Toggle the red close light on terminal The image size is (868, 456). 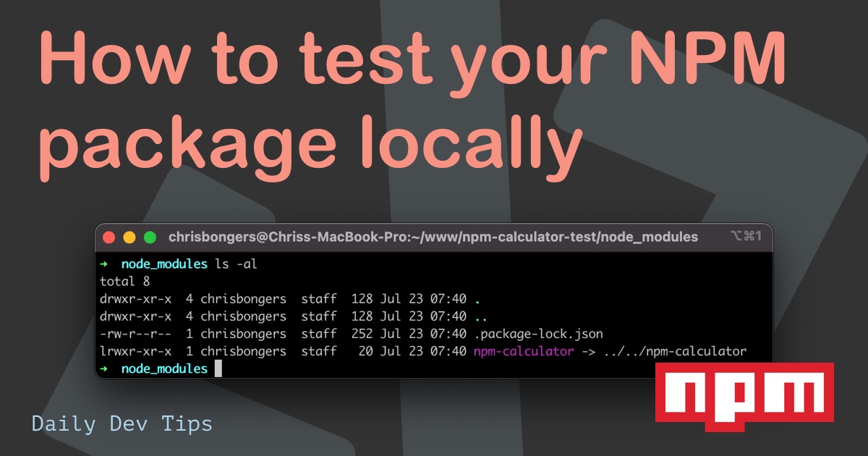109,237
